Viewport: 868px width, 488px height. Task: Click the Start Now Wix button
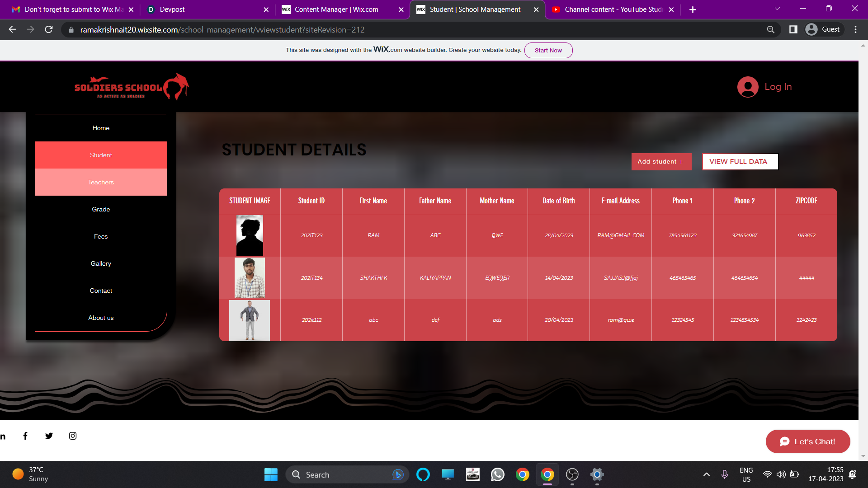coord(548,51)
